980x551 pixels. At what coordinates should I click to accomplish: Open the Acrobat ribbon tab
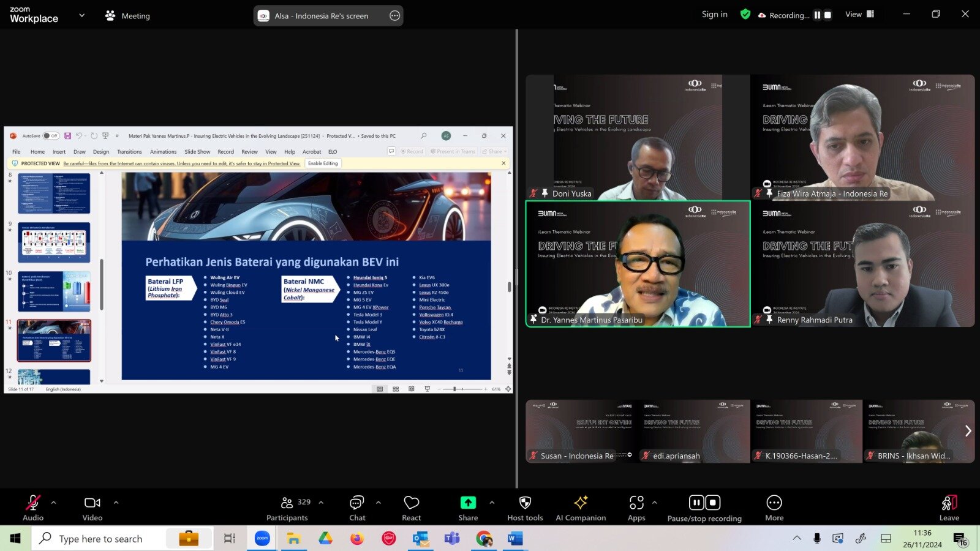pos(312,152)
